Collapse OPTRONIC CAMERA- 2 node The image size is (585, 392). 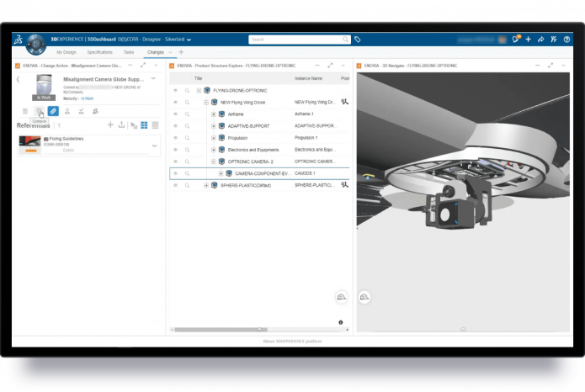coord(214,162)
